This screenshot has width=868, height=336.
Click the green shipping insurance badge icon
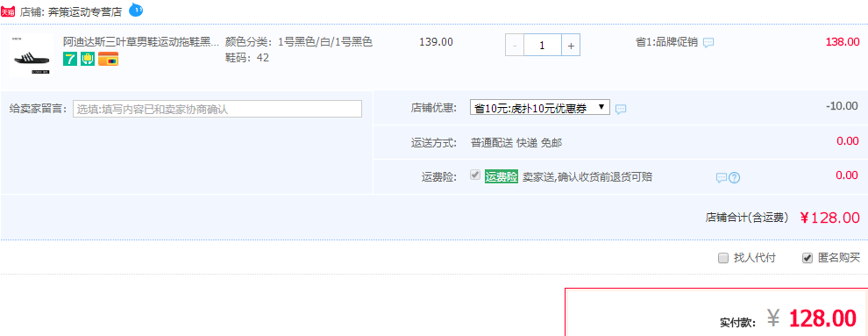pos(88,59)
